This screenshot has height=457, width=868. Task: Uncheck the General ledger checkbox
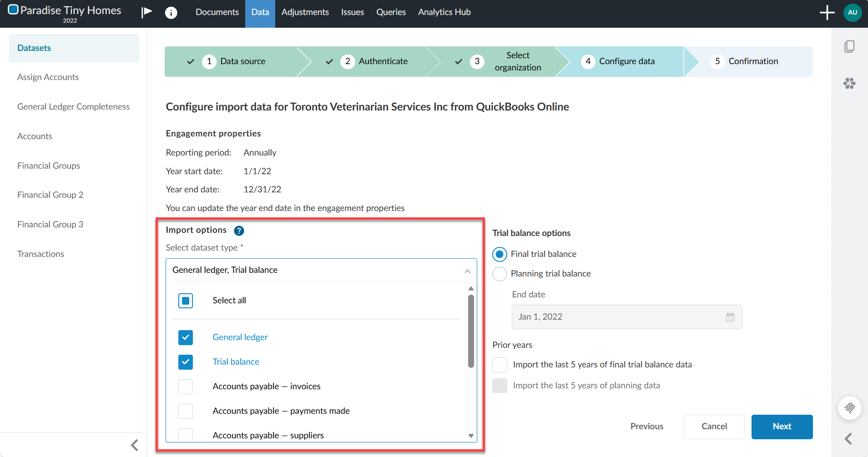[x=185, y=337]
